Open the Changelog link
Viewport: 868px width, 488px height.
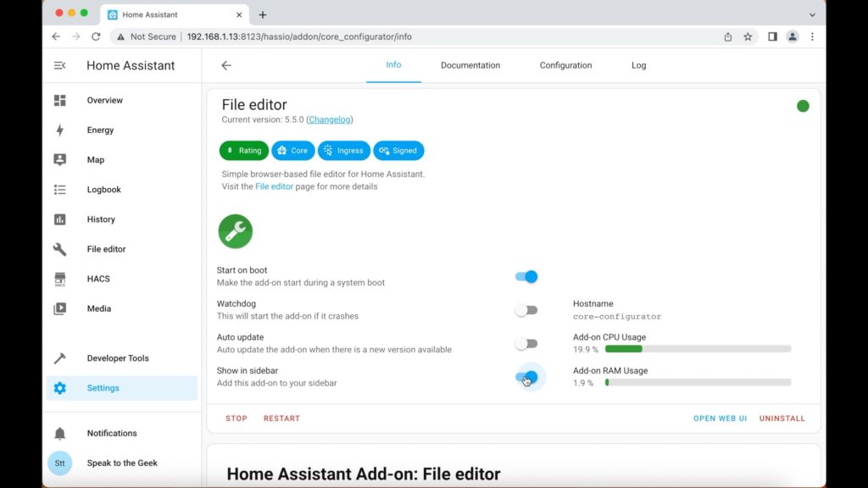click(x=330, y=119)
